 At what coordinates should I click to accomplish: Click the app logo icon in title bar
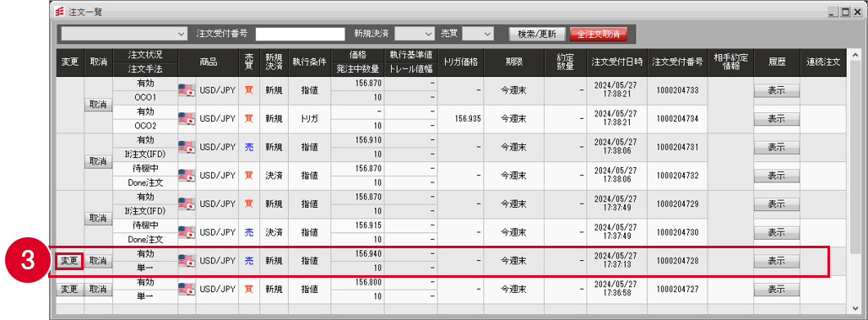(56, 11)
